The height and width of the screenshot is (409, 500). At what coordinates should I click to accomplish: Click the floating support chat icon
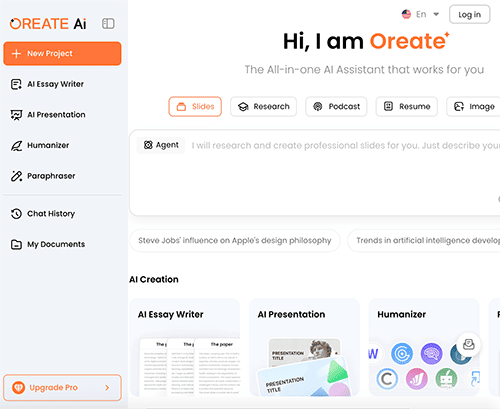(x=468, y=344)
